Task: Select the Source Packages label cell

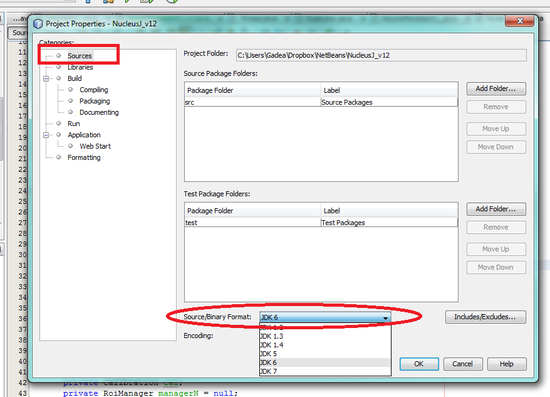Action: tap(389, 102)
